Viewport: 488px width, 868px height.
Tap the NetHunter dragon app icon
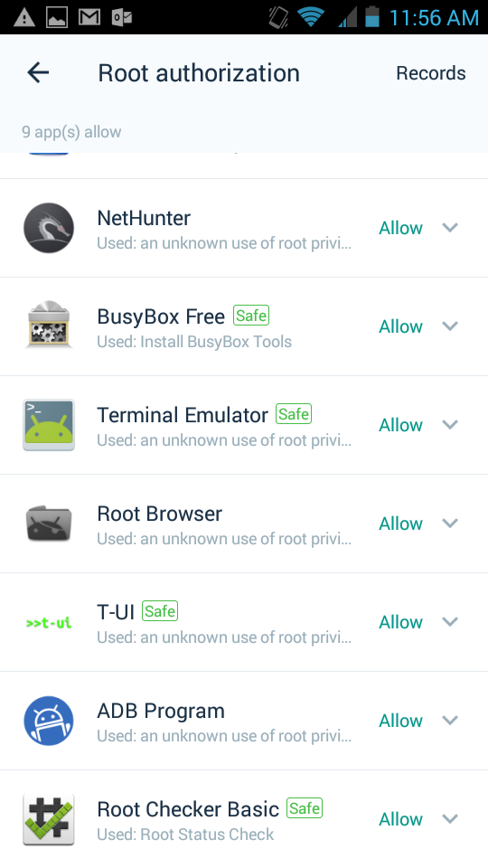point(49,228)
